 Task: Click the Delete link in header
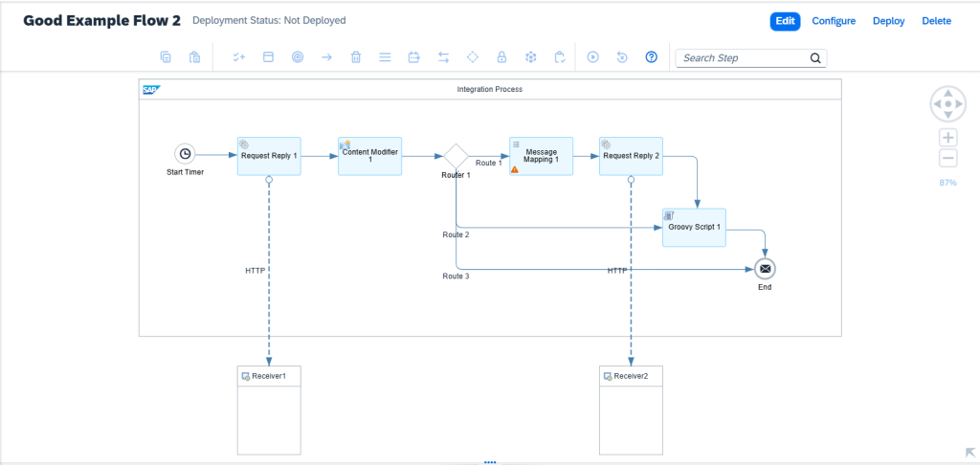[x=936, y=21]
